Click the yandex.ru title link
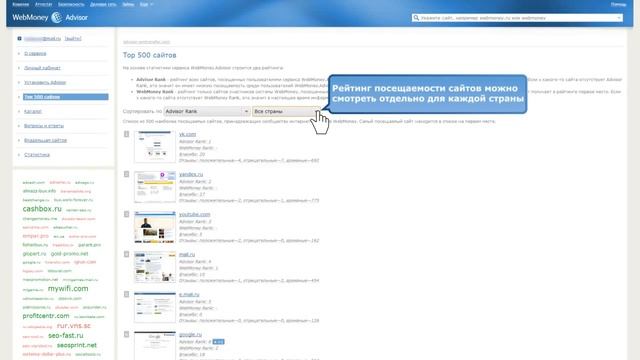The width and height of the screenshot is (640, 360). coord(191,174)
